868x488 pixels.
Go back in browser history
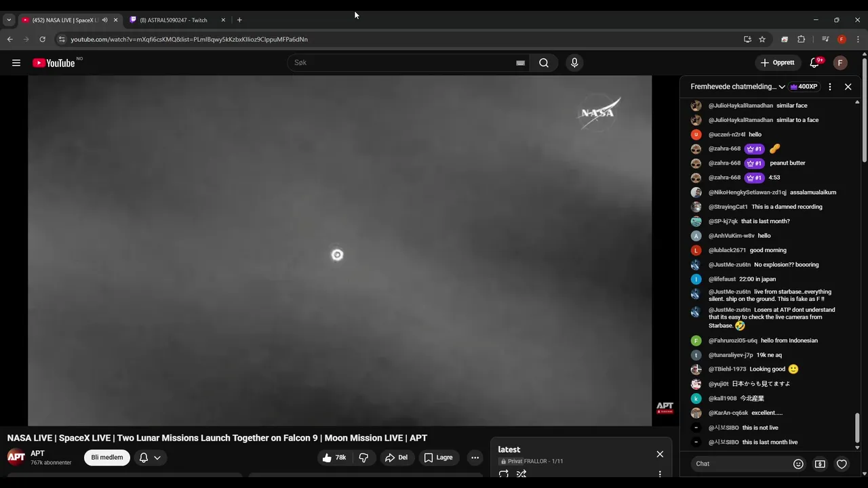pyautogui.click(x=10, y=39)
